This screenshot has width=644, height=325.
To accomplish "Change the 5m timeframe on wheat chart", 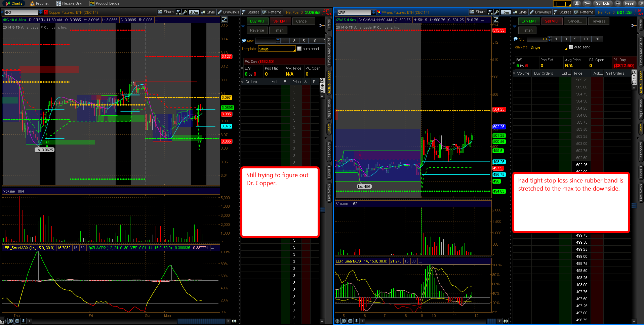I will (506, 12).
